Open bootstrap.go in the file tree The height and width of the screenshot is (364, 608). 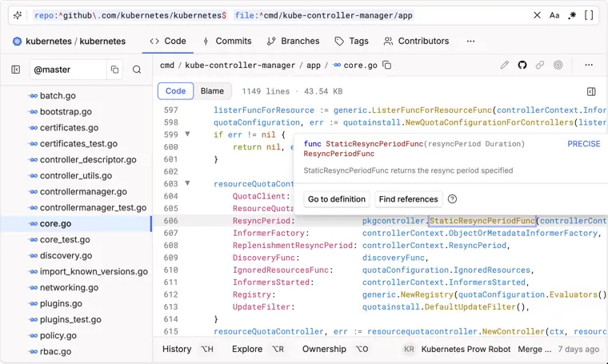point(66,112)
